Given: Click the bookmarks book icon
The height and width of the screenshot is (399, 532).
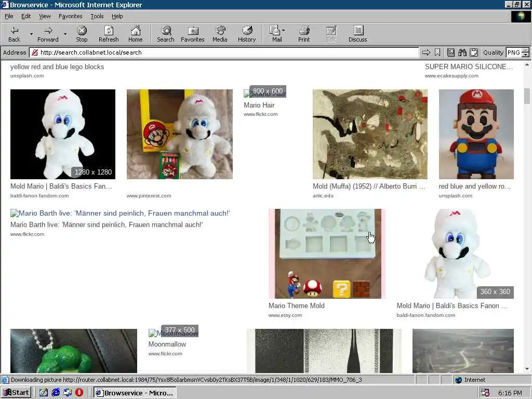Looking at the screenshot, I should pyautogui.click(x=450, y=52).
